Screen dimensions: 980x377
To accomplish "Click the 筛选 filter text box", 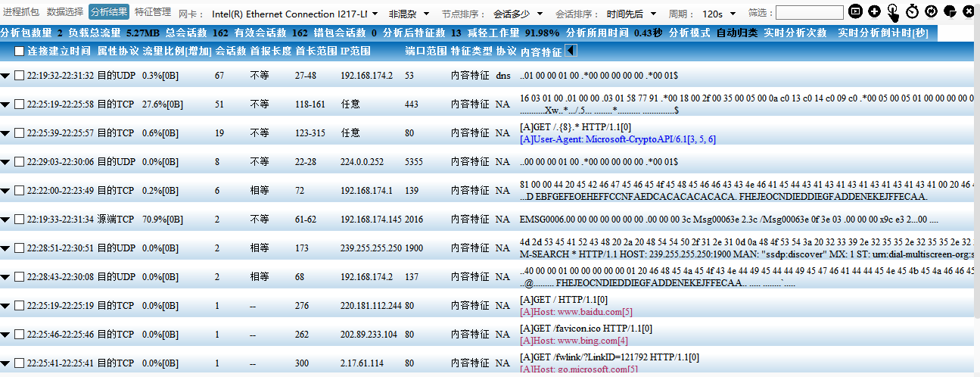I will click(x=809, y=13).
